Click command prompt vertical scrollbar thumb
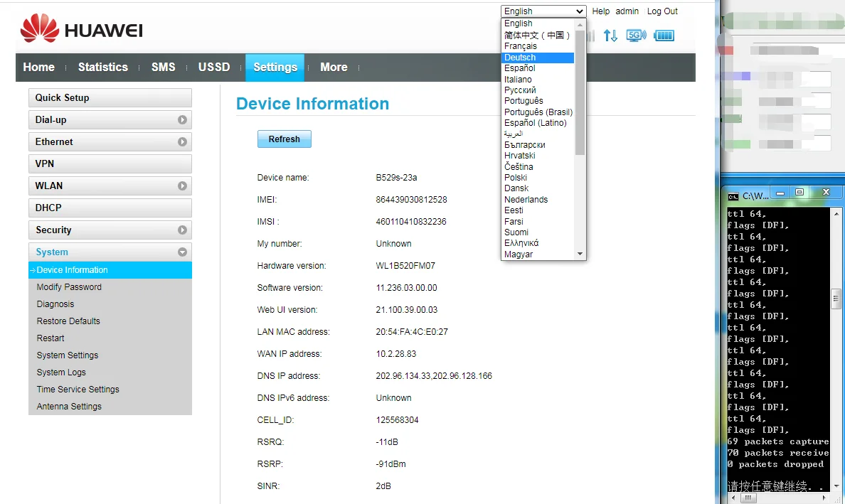 pyautogui.click(x=836, y=299)
